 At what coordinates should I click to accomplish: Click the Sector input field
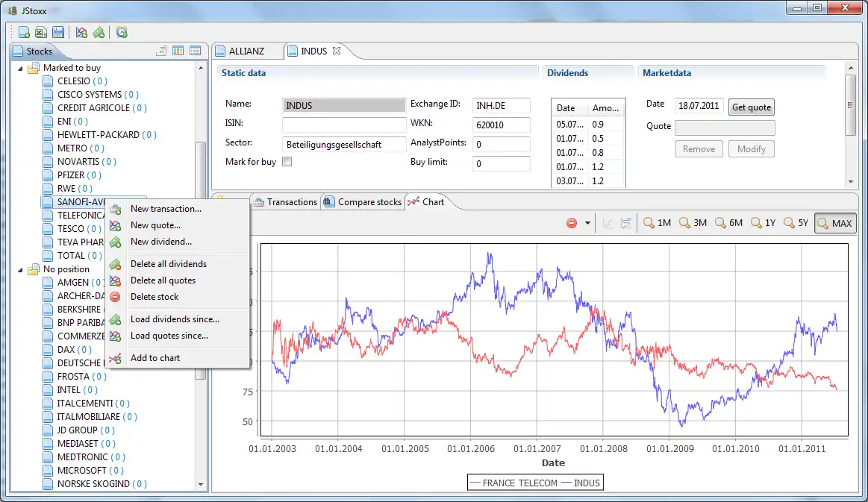coord(343,144)
